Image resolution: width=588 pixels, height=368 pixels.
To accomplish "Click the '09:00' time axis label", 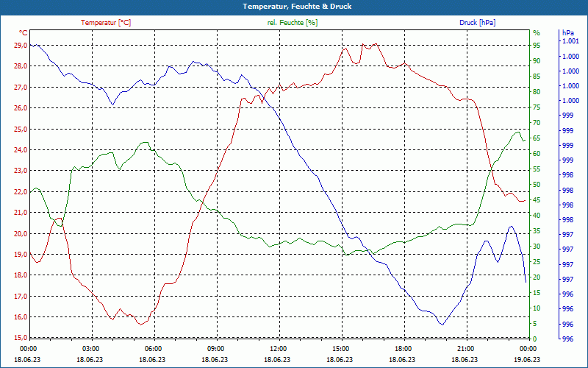I will point(216,348).
